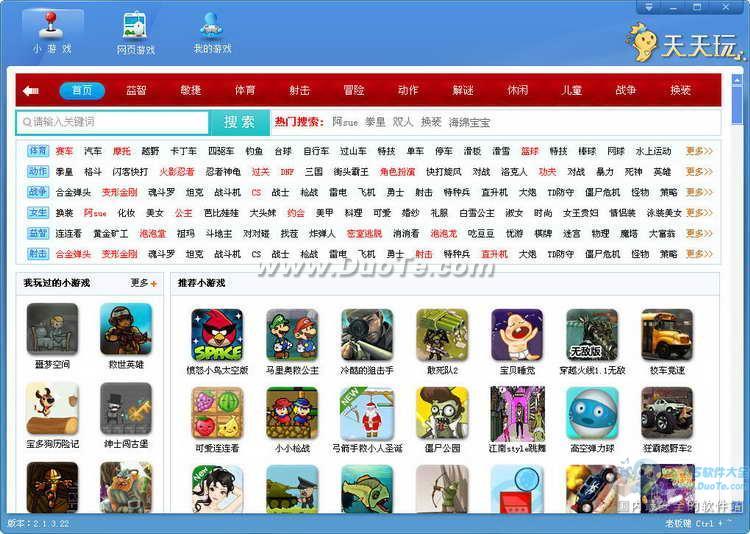The height and width of the screenshot is (534, 750).
Task: Click the 女生 row category label
Action: tap(38, 212)
